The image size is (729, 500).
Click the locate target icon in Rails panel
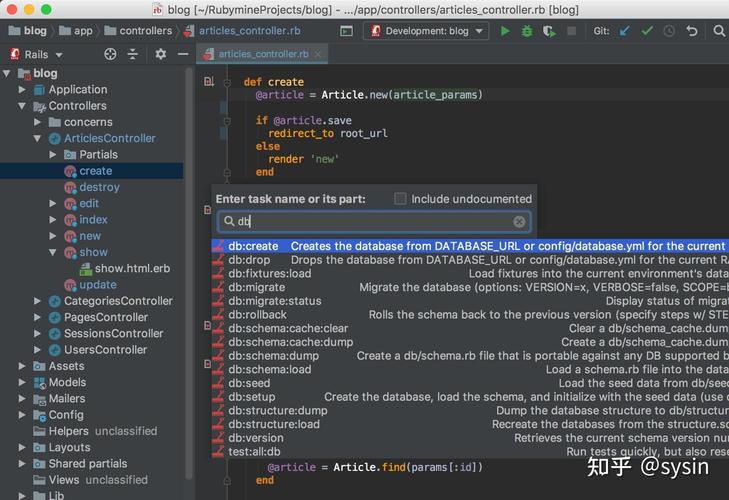pyautogui.click(x=111, y=54)
